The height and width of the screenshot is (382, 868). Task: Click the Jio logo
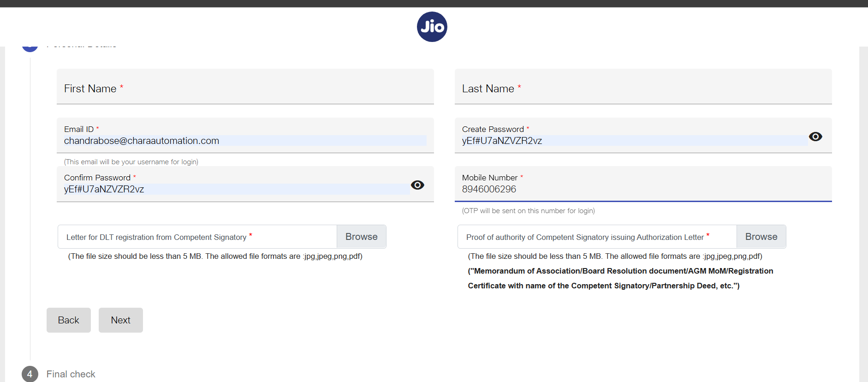[432, 27]
